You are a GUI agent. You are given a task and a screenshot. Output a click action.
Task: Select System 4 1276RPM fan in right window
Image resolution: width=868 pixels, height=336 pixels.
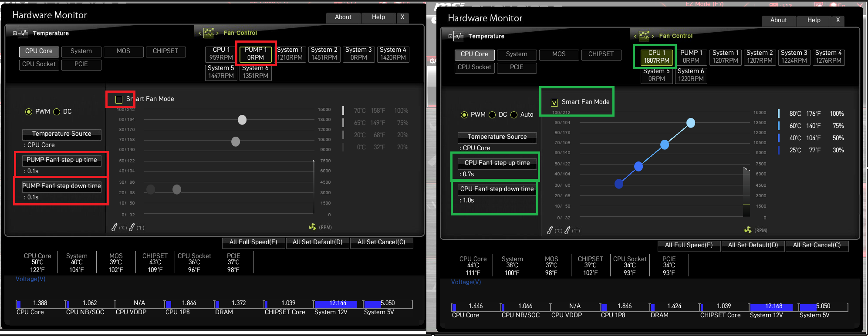pos(829,57)
